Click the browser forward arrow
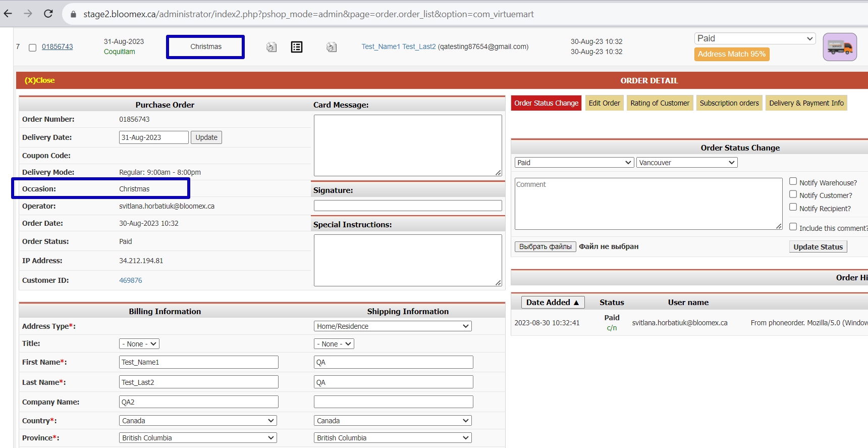Viewport: 868px width, 448px height. [x=28, y=14]
